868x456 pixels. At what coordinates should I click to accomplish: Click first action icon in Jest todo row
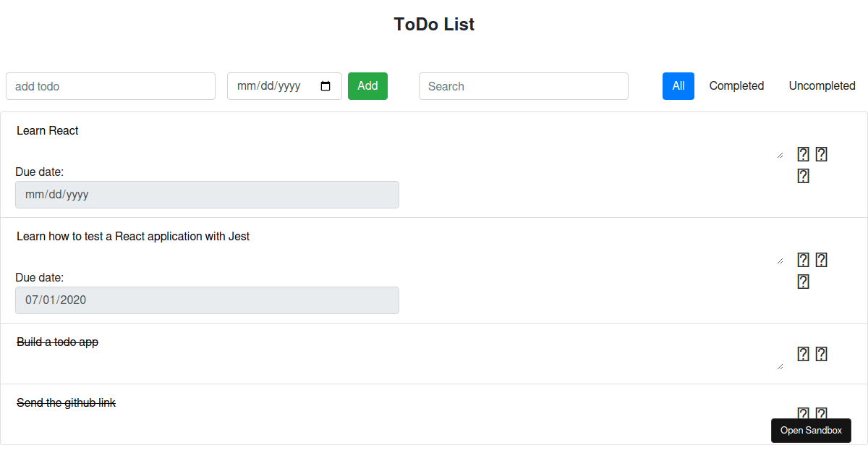[803, 260]
